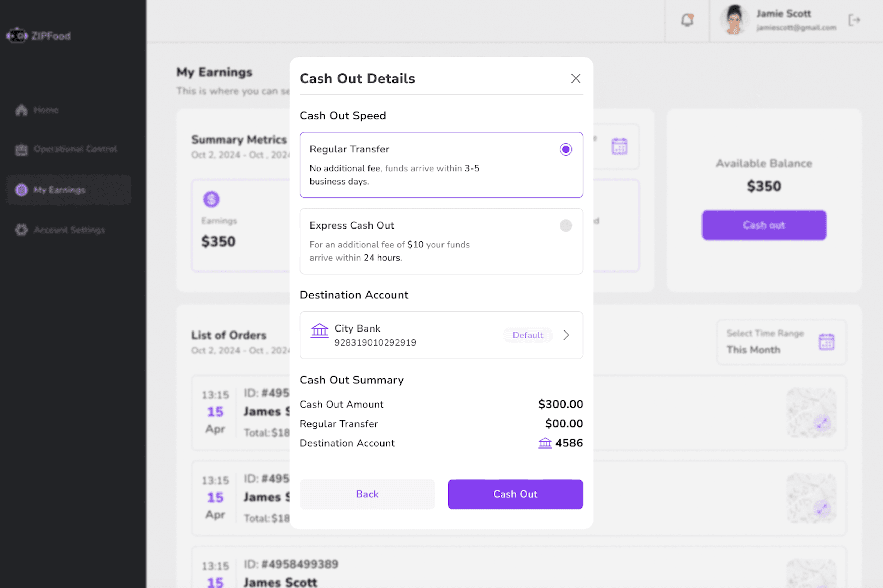The width and height of the screenshot is (883, 588).
Task: Open Summary Metrics calendar icon
Action: [x=619, y=146]
